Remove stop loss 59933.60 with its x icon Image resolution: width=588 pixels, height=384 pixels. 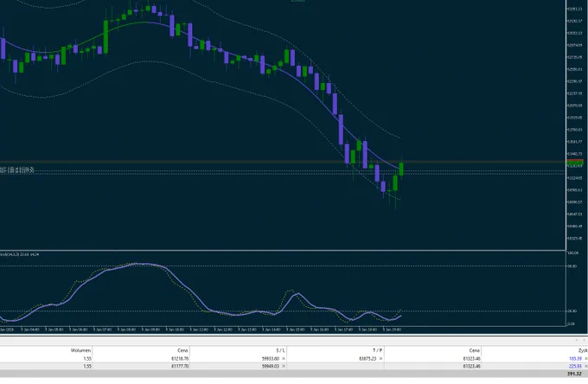(284, 359)
